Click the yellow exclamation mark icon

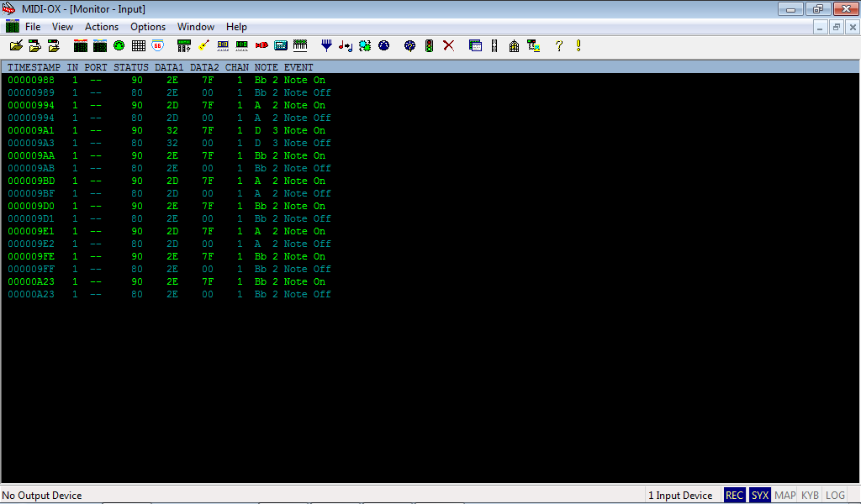[x=578, y=46]
